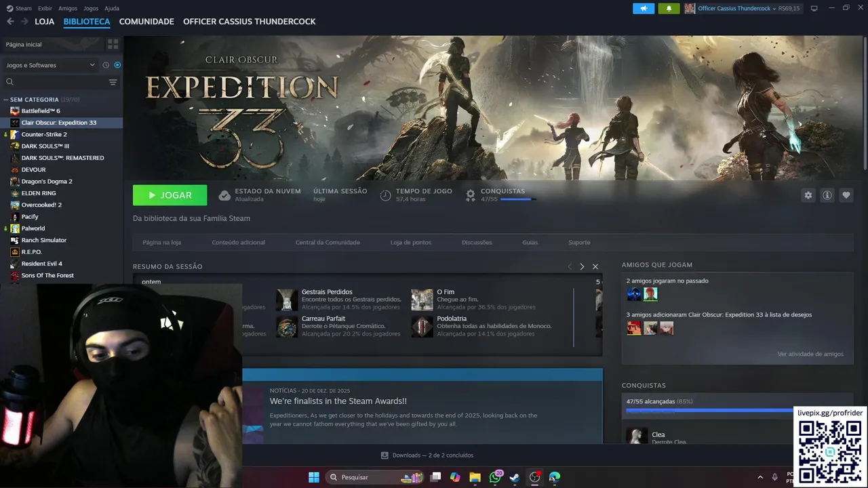Viewport: 868px width, 488px height.
Task: Open Discussões link
Action: pos(477,242)
